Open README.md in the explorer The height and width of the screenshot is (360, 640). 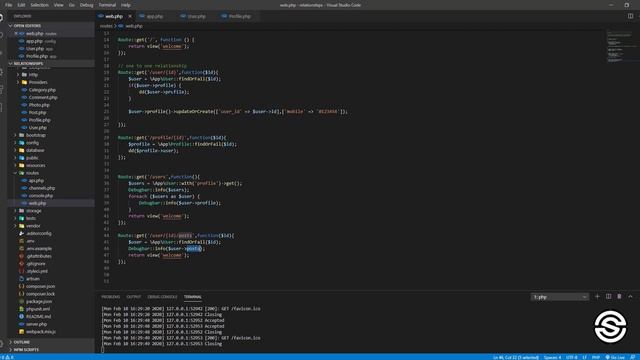point(38,316)
